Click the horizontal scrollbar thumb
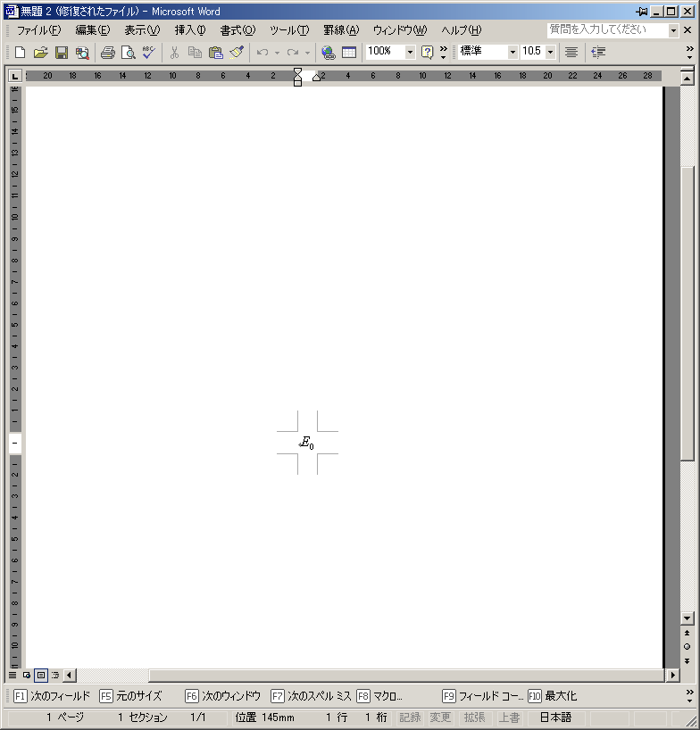 pos(406,675)
